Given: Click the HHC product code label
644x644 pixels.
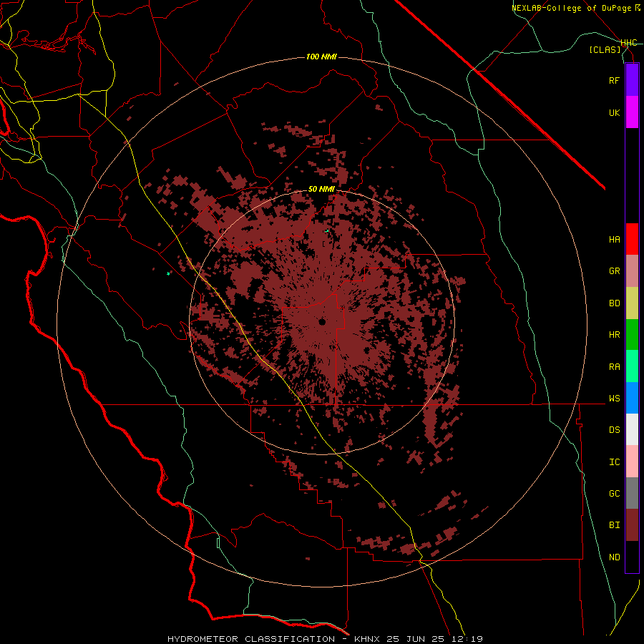Looking at the screenshot, I should click(629, 43).
